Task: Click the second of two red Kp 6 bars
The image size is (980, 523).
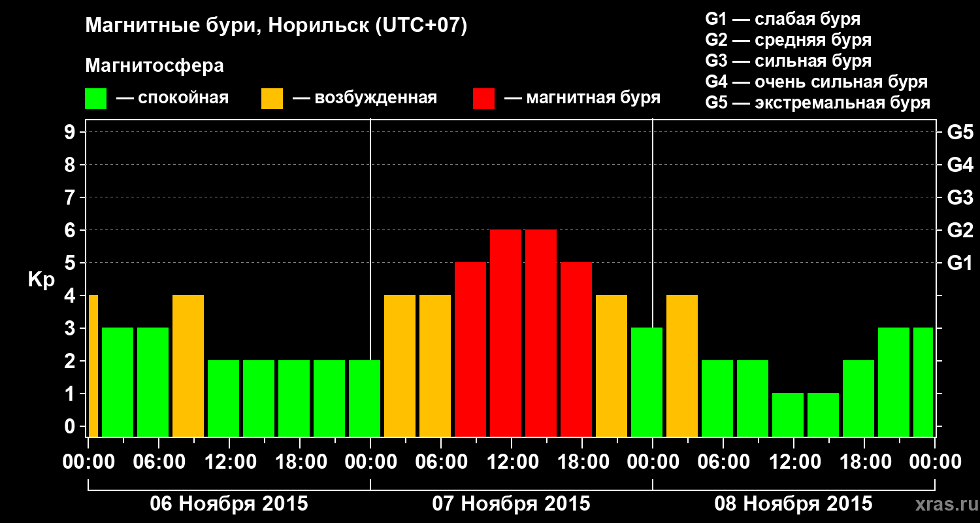Action: coord(541,333)
